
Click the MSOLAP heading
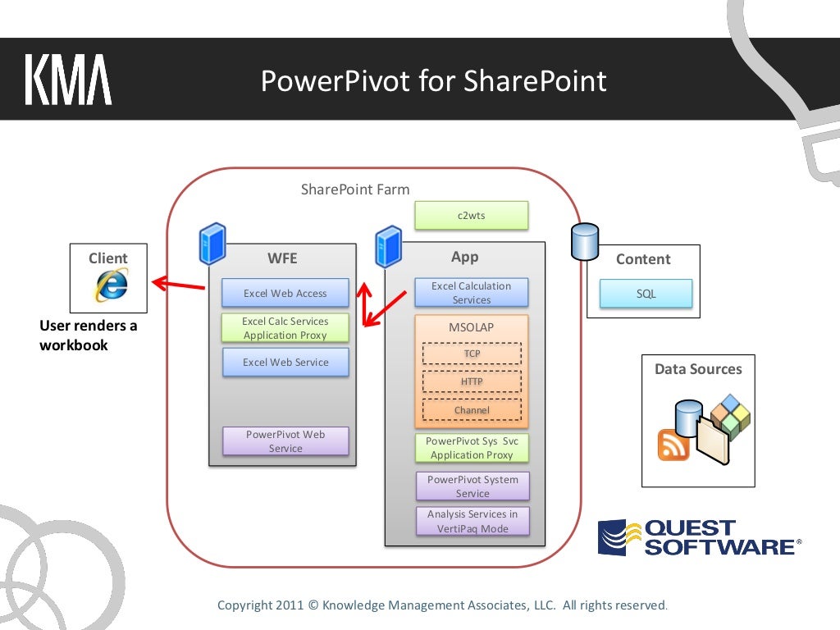[472, 327]
